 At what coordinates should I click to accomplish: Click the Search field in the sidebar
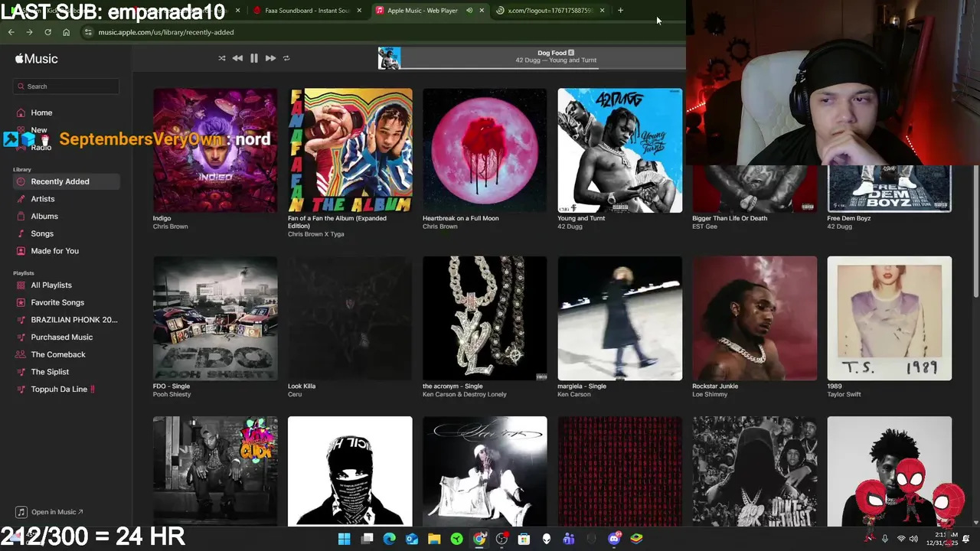[66, 86]
